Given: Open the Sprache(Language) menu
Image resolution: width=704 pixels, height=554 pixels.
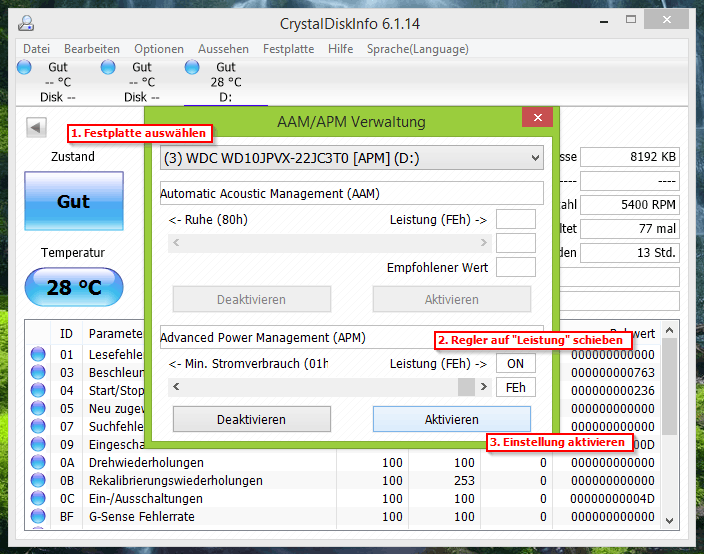Looking at the screenshot, I should coord(418,49).
